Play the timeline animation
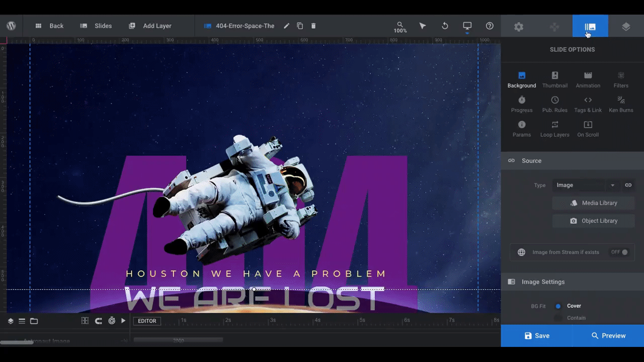The image size is (644, 362). 123,321
